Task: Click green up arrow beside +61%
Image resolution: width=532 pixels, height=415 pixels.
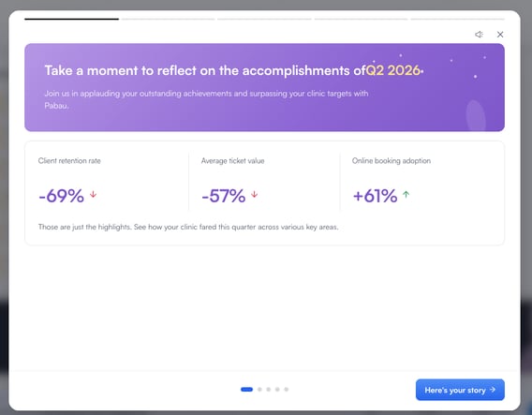Action: pos(406,195)
